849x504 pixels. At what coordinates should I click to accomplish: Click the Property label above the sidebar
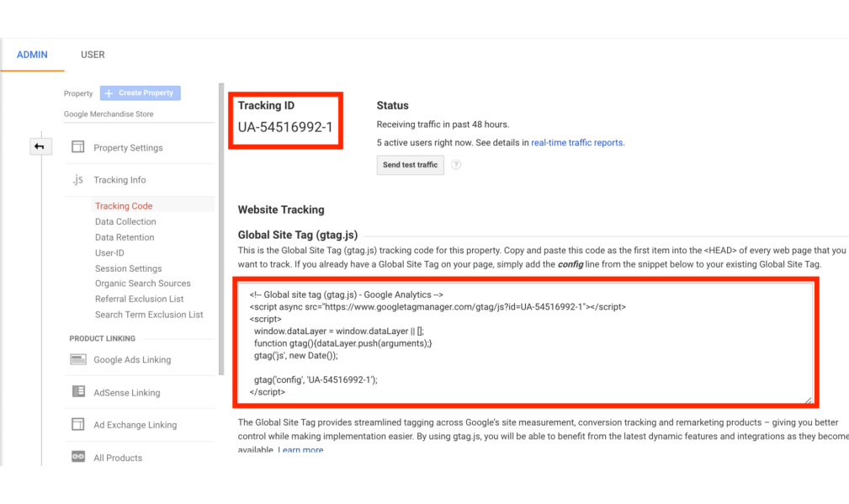point(78,93)
